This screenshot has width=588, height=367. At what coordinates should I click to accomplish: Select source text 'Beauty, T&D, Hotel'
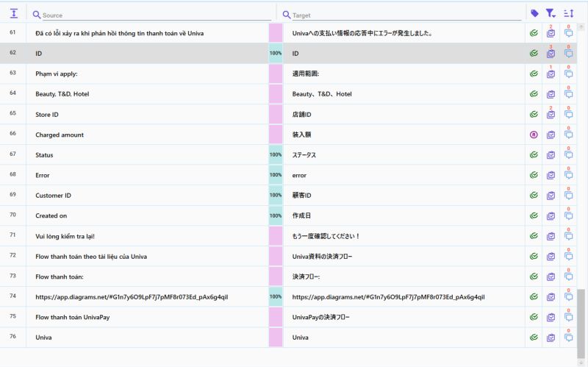pyautogui.click(x=62, y=94)
